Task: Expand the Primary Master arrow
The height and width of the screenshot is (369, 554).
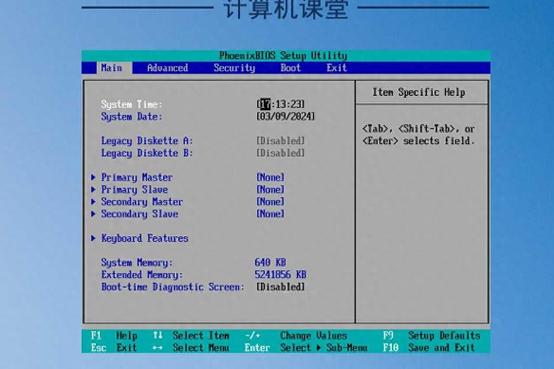Action: 93,177
